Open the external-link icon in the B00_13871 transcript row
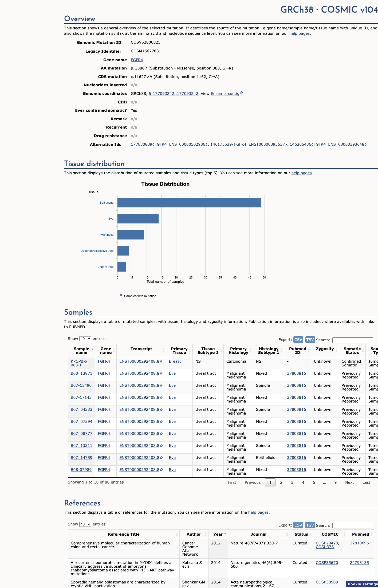The height and width of the screenshot is (588, 378). pyautogui.click(x=162, y=373)
